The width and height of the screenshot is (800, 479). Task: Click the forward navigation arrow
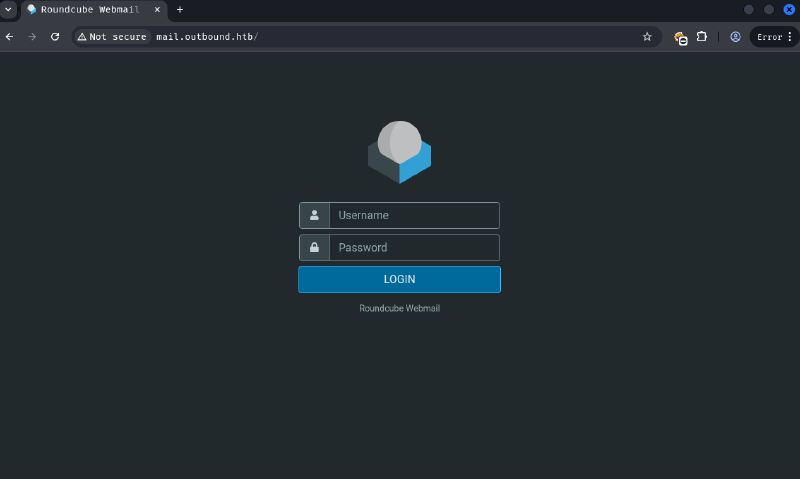32,37
